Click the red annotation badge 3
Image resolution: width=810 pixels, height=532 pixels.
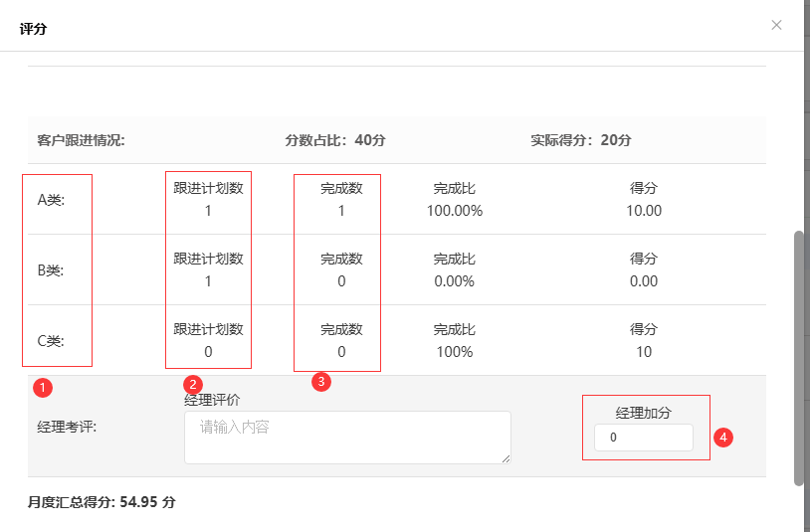tap(320, 381)
